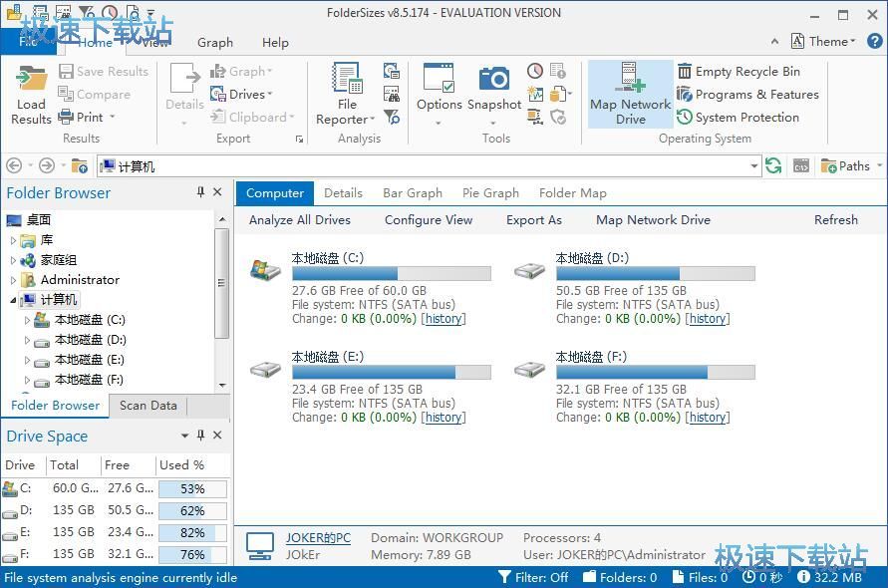Open the address bar dropdown arrow

point(753,166)
